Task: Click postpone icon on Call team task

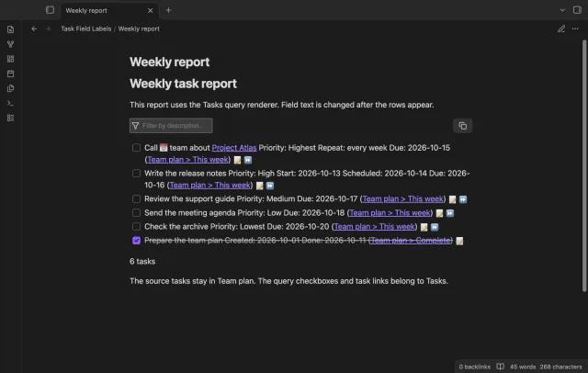Action: (x=248, y=160)
